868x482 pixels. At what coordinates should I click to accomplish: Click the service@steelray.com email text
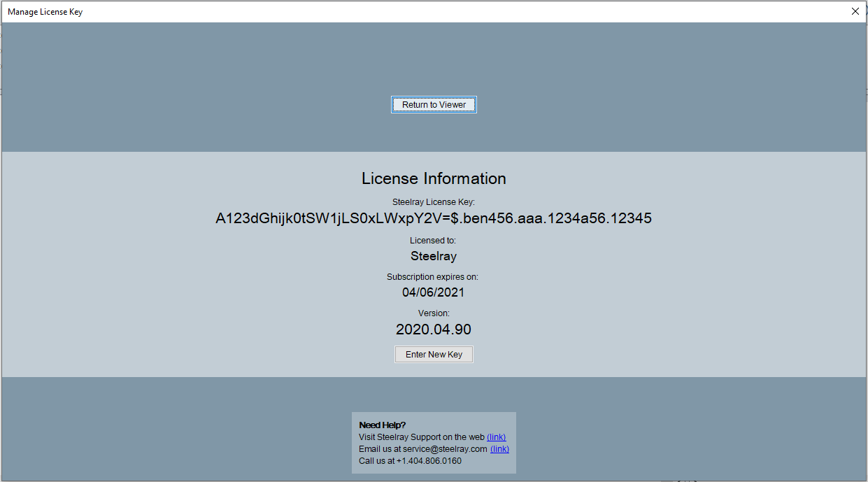click(445, 449)
